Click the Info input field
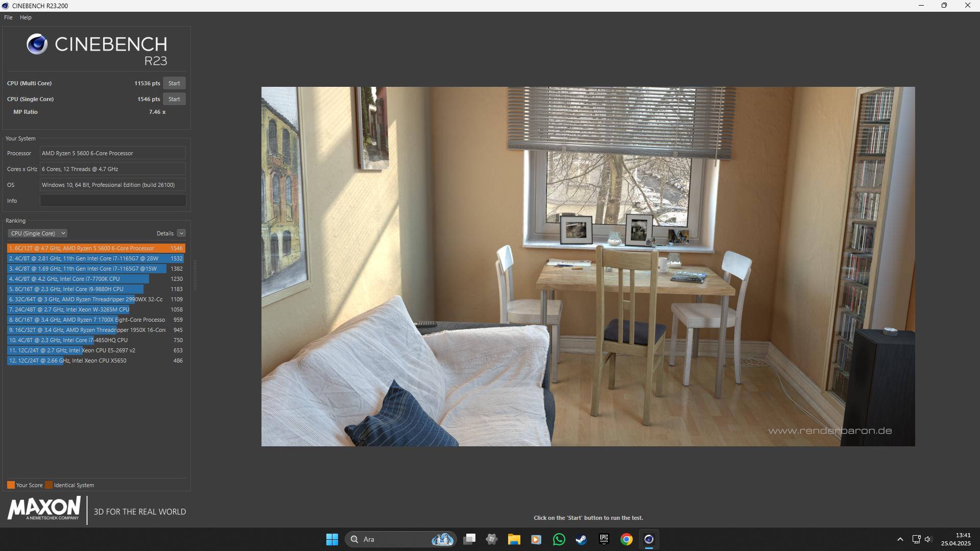The image size is (980, 551). [113, 201]
